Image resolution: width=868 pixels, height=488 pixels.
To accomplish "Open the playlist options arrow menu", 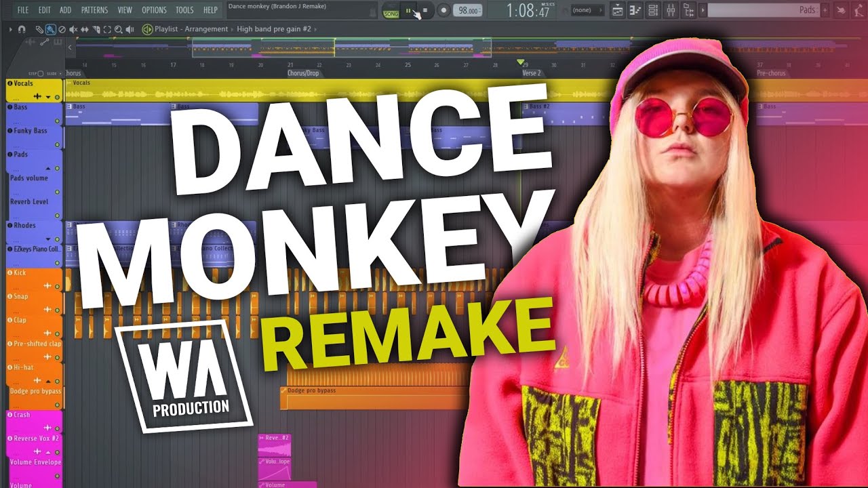I will coord(10,30).
